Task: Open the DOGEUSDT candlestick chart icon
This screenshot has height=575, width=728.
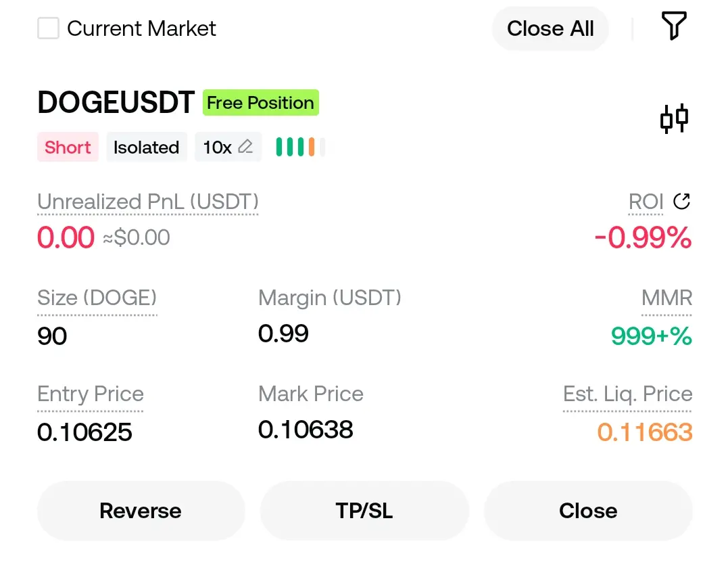Action: 674,118
